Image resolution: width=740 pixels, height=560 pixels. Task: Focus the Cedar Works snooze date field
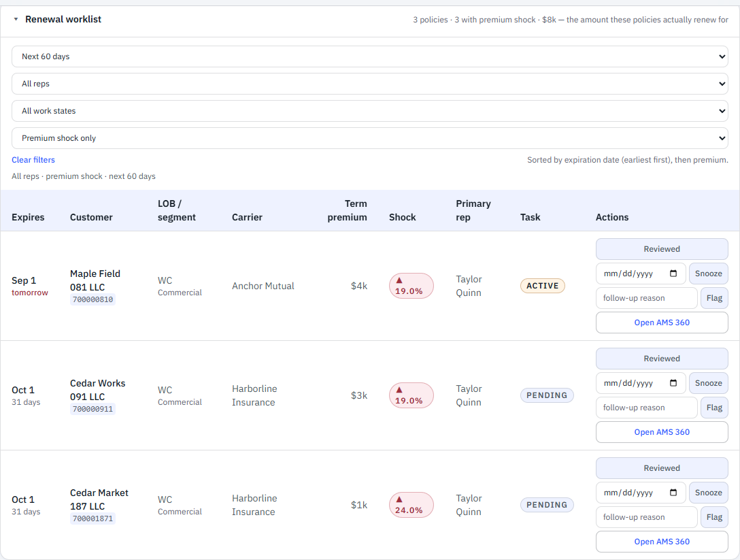tap(641, 383)
